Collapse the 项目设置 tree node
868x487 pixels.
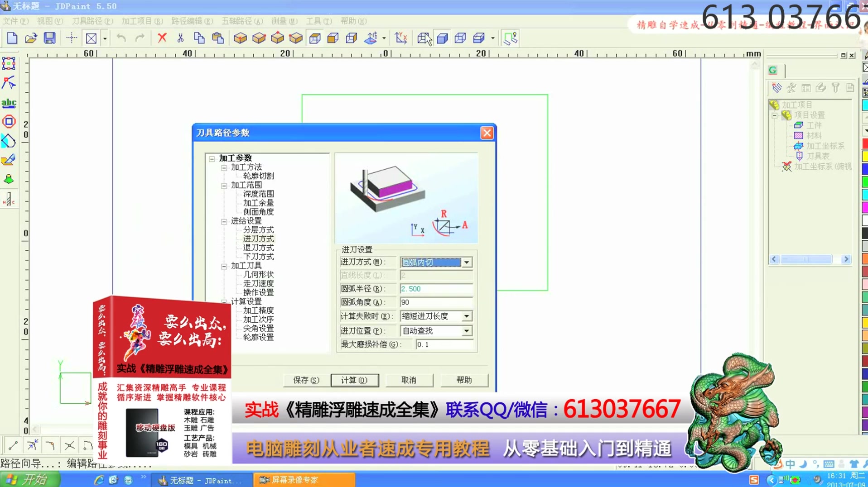776,115
